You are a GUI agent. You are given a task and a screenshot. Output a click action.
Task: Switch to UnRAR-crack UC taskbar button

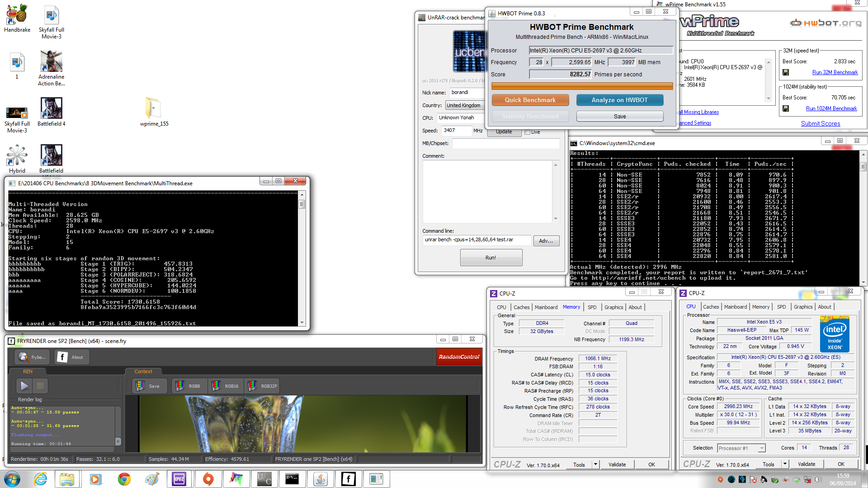pyautogui.click(x=264, y=479)
